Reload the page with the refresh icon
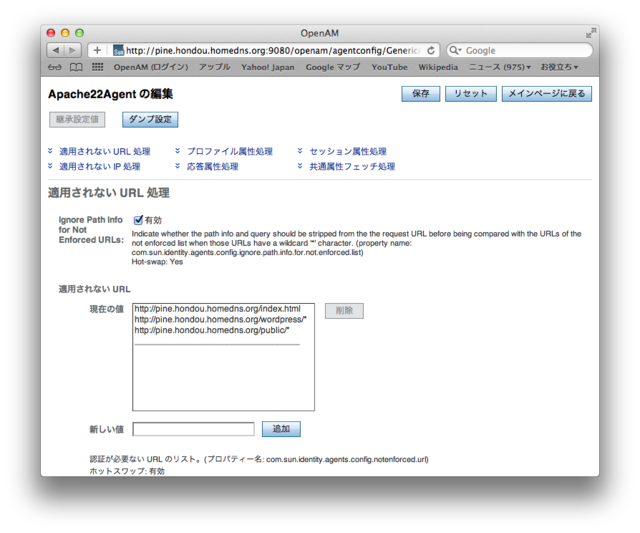The height and width of the screenshot is (533, 640). click(x=431, y=50)
